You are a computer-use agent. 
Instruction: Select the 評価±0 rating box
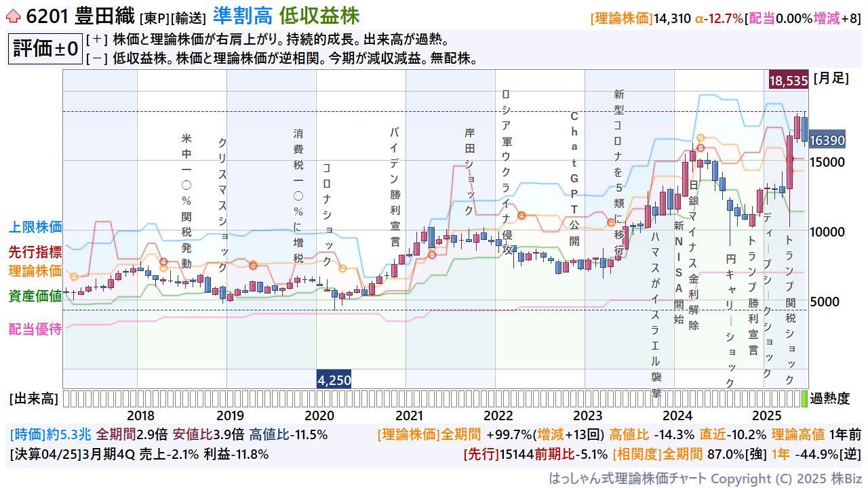pyautogui.click(x=45, y=49)
